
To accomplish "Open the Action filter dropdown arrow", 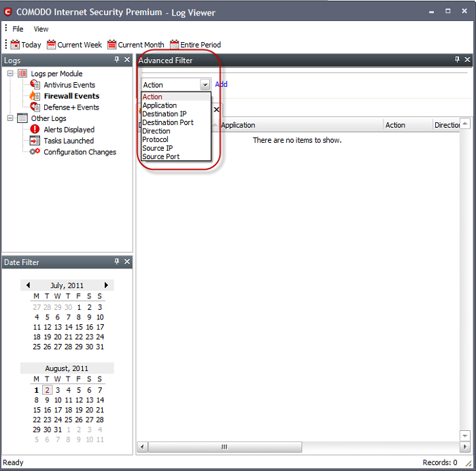I will 205,85.
